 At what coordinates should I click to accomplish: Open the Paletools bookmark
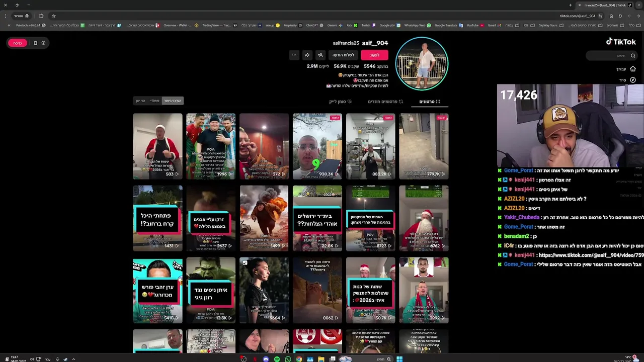click(30, 25)
